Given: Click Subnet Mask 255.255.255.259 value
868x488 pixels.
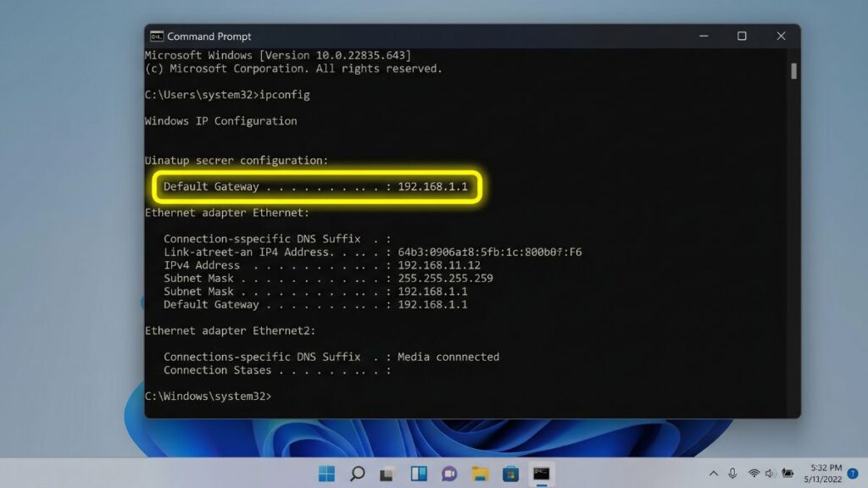Looking at the screenshot, I should coord(445,278).
